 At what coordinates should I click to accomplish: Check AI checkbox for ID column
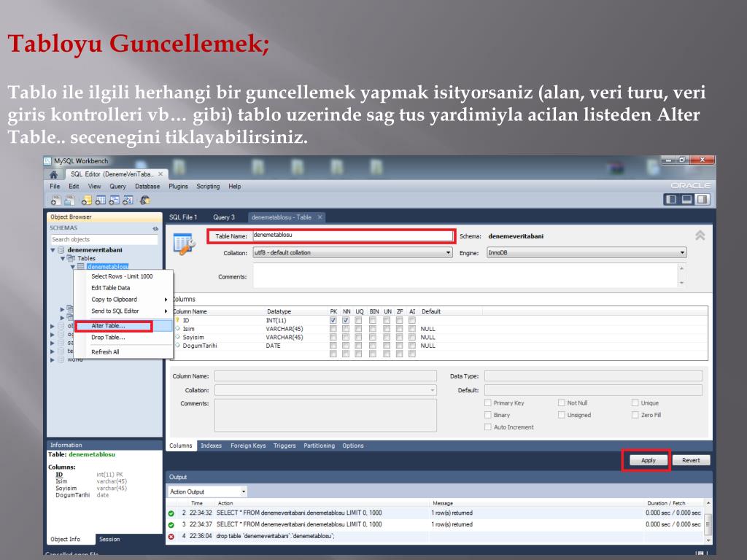tap(412, 321)
